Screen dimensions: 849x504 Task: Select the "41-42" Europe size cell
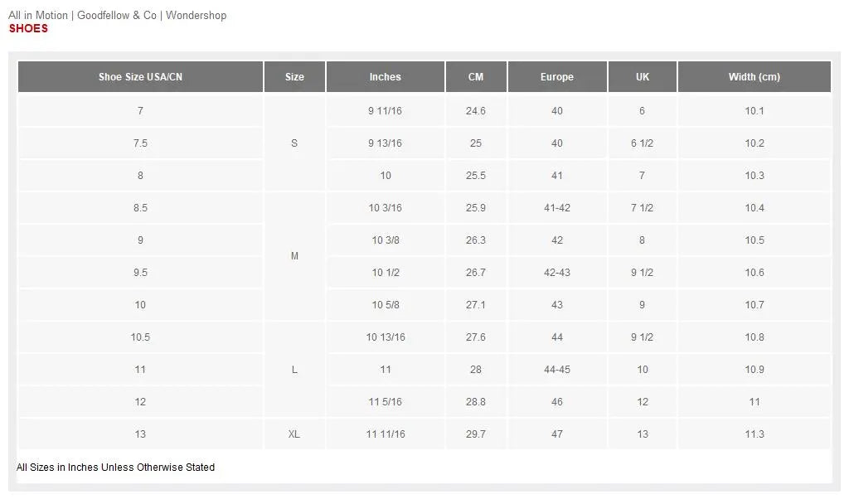[557, 208]
